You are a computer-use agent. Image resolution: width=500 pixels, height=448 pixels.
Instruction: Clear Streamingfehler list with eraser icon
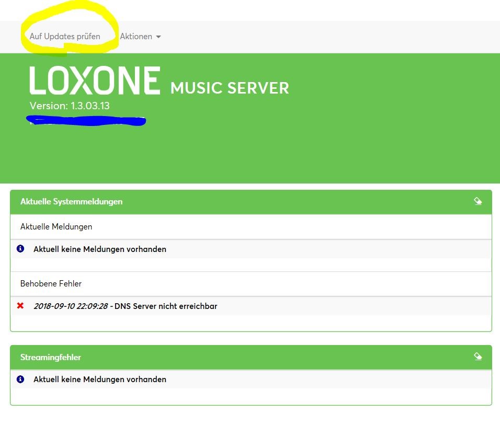click(x=478, y=356)
